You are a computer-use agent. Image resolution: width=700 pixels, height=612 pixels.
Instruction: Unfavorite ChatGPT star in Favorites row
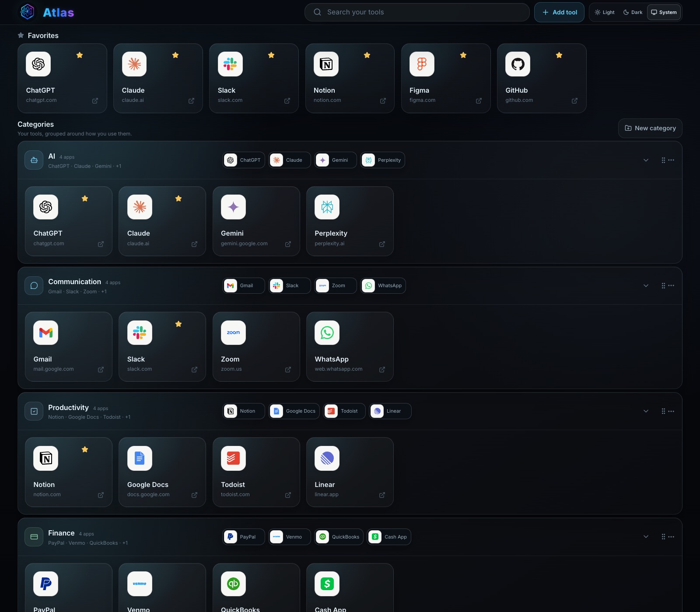[x=80, y=55]
